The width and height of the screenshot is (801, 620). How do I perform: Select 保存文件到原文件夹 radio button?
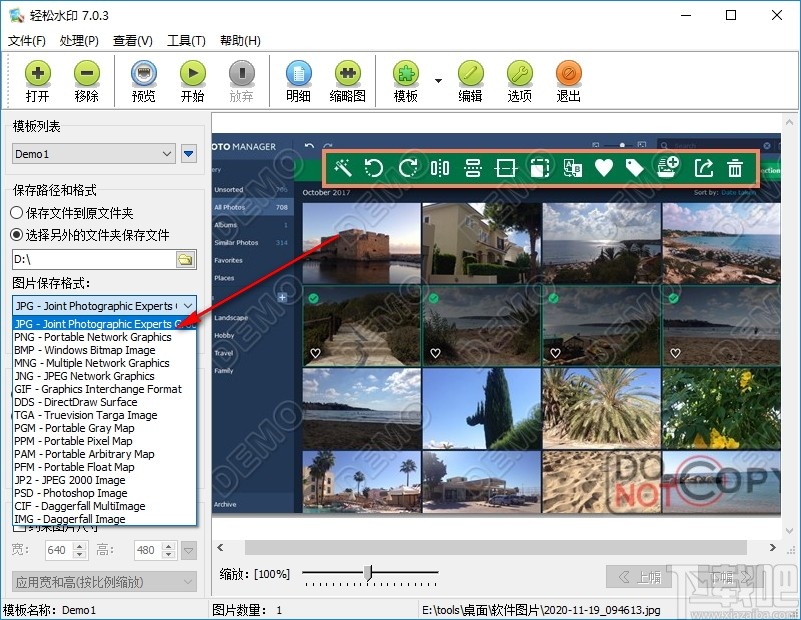(17, 213)
